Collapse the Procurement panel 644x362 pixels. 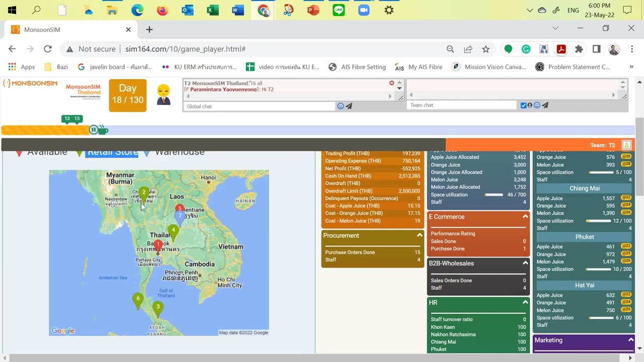pyautogui.click(x=419, y=235)
